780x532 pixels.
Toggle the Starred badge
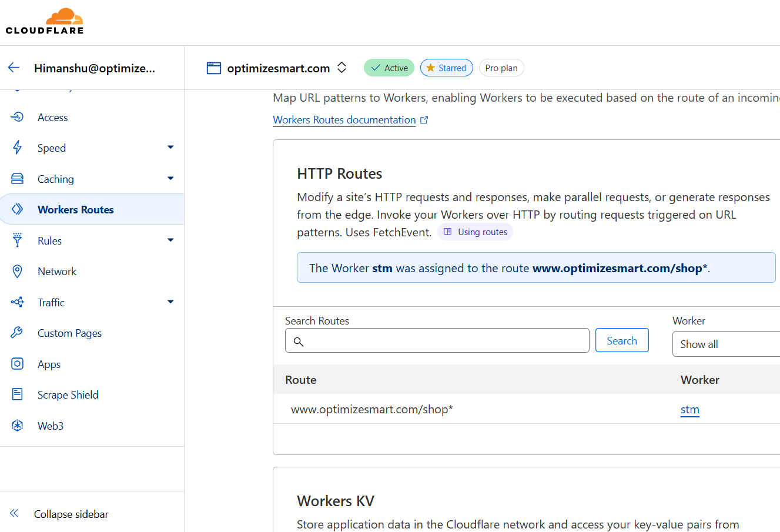[447, 68]
